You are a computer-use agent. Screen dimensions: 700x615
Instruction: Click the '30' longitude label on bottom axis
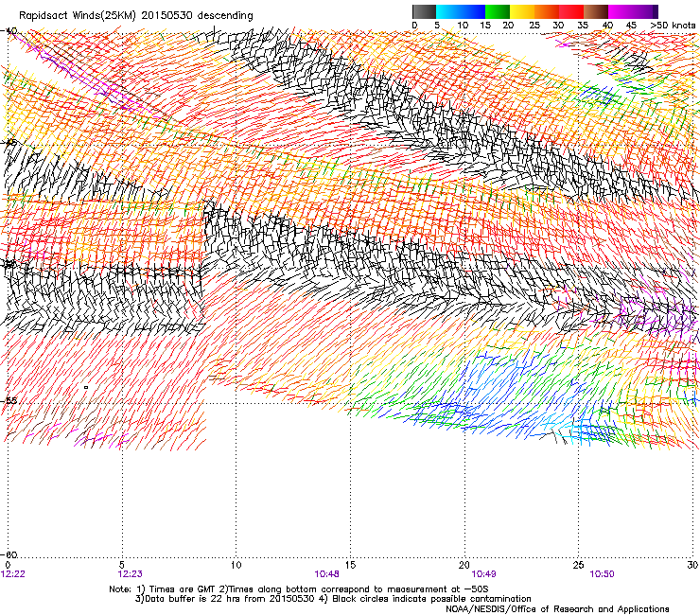692,566
